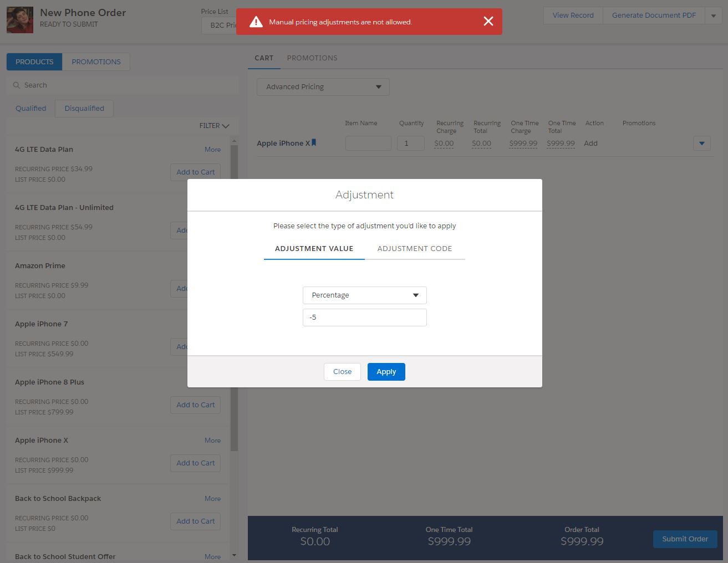728x563 pixels.
Task: Click the Recurring Charge $0.00 value
Action: [444, 144]
